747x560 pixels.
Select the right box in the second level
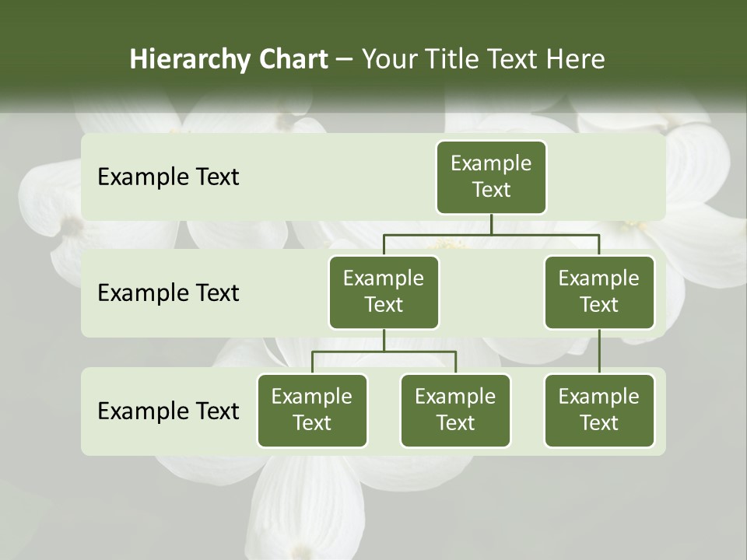tap(599, 292)
